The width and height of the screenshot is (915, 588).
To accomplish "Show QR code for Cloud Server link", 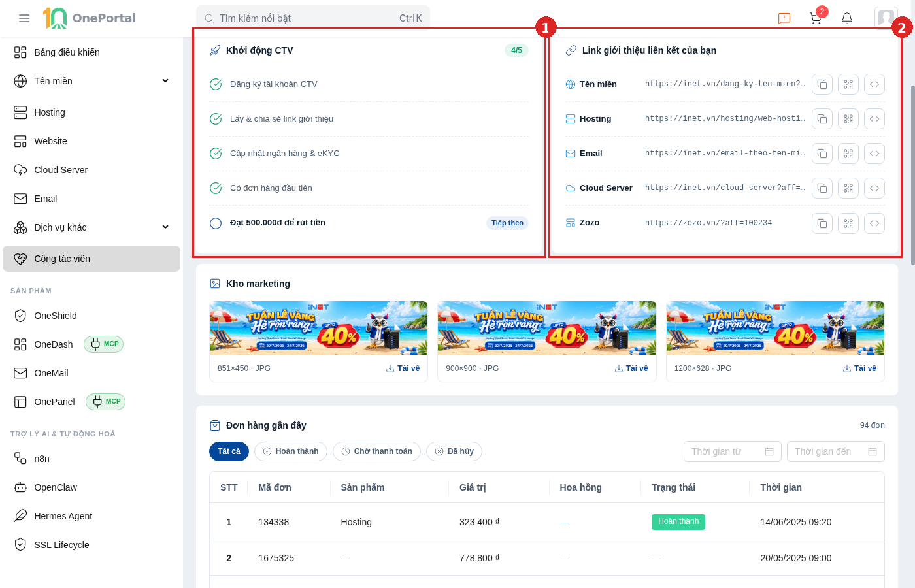I will point(848,188).
